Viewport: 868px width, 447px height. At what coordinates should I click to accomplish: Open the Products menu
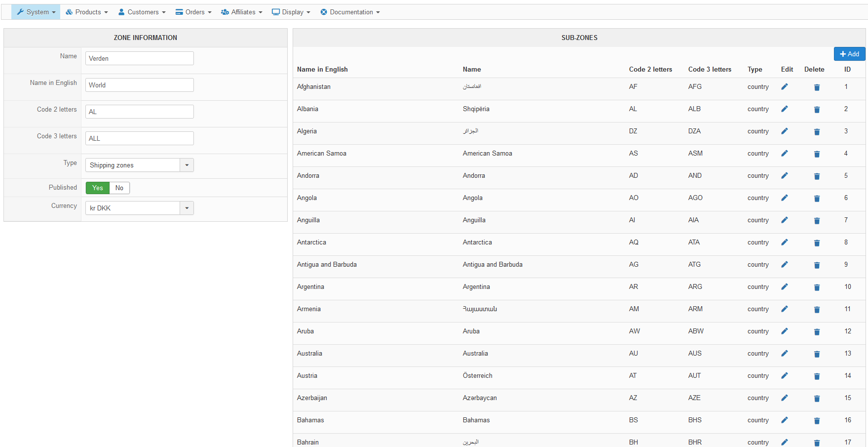[x=87, y=12]
